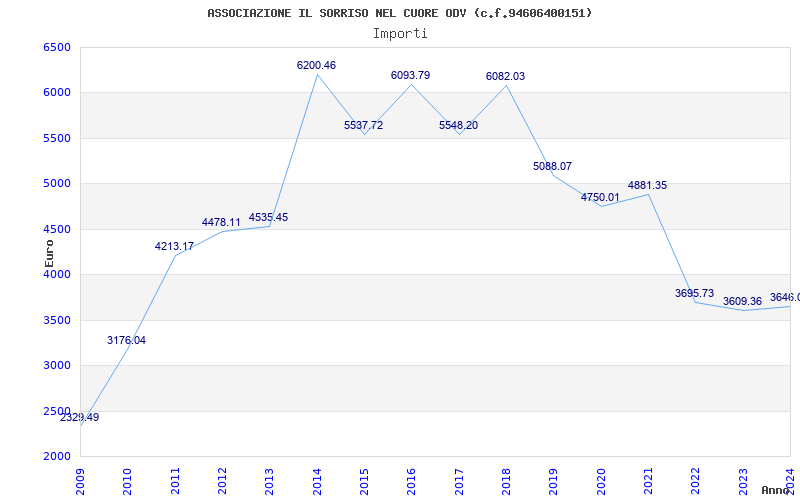The height and width of the screenshot is (500, 800).
Task: Click the Importi subtitle
Action: [x=400, y=34]
